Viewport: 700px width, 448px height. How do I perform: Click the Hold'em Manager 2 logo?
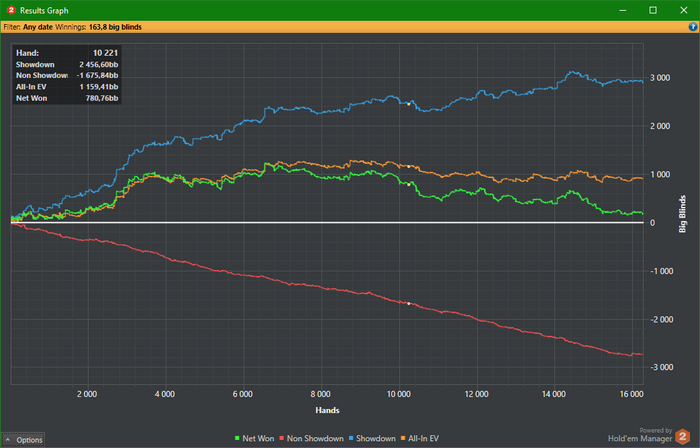(682, 436)
